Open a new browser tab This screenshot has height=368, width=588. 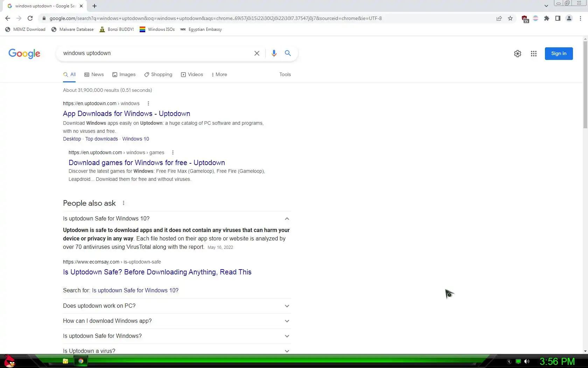click(94, 6)
